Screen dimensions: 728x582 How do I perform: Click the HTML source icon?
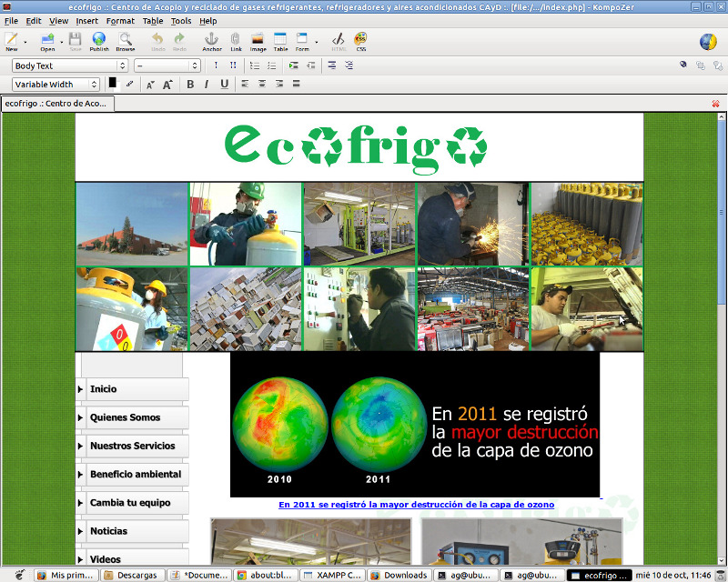coord(339,41)
